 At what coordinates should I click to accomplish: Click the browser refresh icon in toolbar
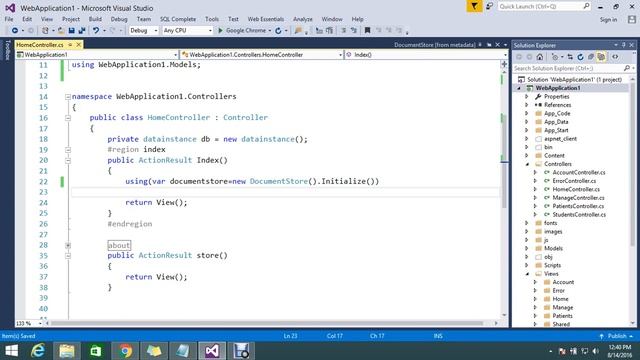[278, 31]
